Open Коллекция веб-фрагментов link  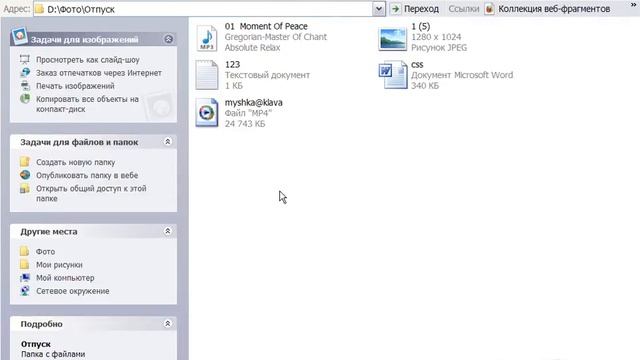click(x=554, y=9)
